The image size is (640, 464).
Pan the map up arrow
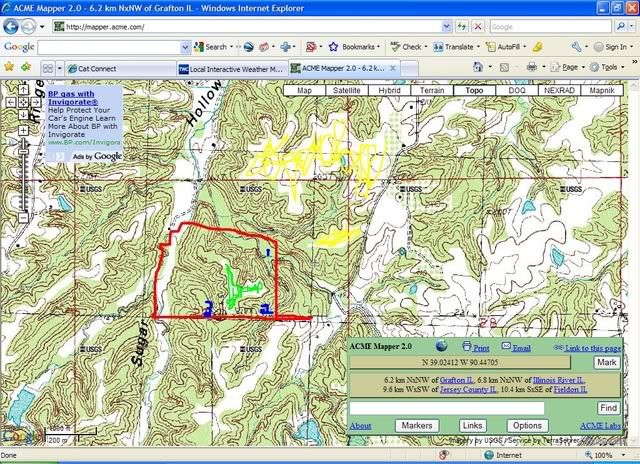click(x=23, y=89)
